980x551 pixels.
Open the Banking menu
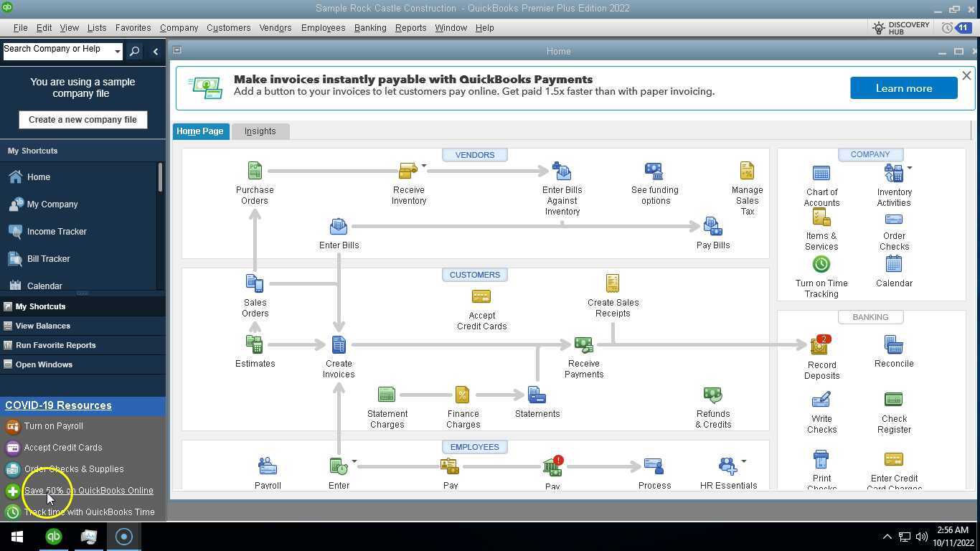tap(370, 28)
